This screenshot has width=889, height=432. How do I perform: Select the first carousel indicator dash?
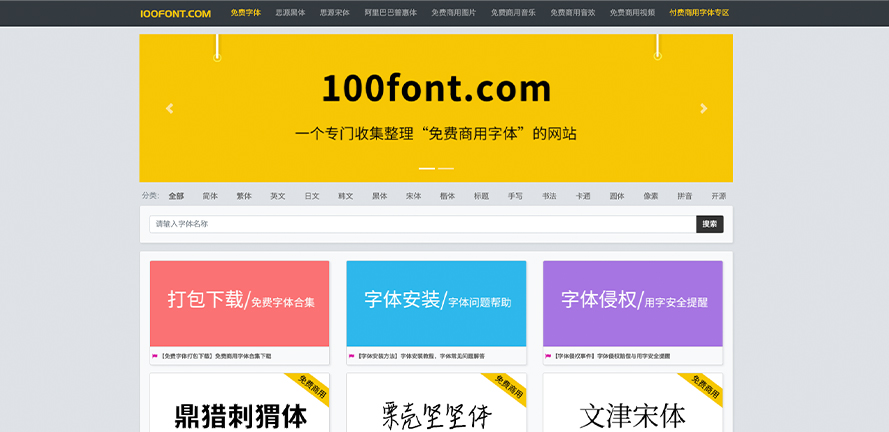[426, 168]
